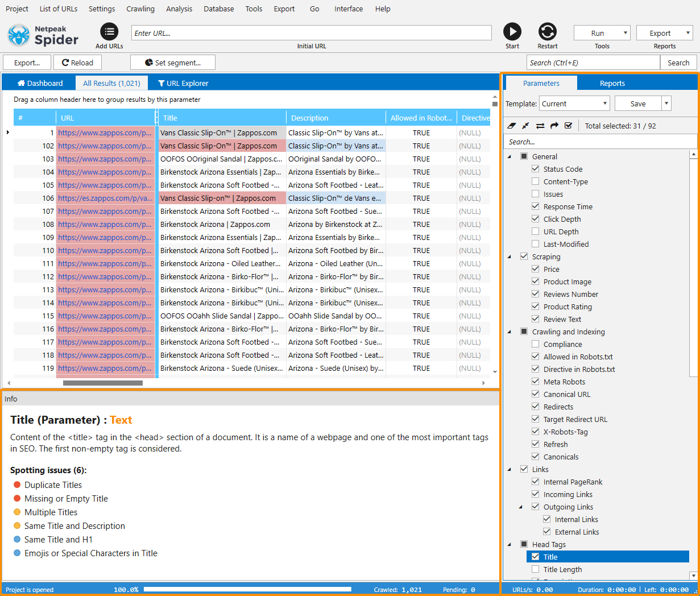This screenshot has height=596, width=700.
Task: Click the Reload button
Action: (x=77, y=63)
